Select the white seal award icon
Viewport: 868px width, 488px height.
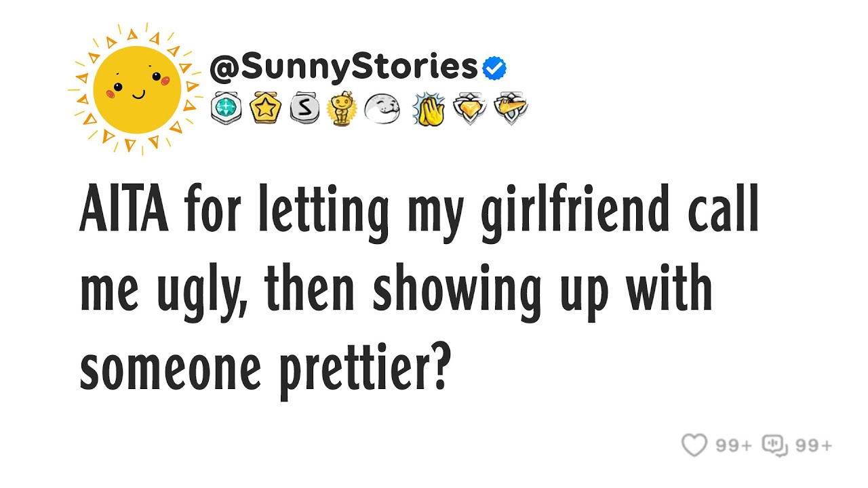[x=381, y=108]
